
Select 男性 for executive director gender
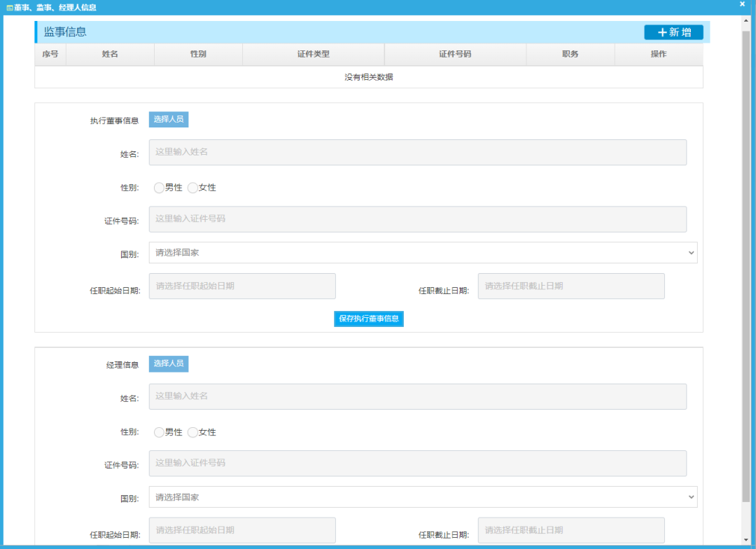pyautogui.click(x=159, y=188)
